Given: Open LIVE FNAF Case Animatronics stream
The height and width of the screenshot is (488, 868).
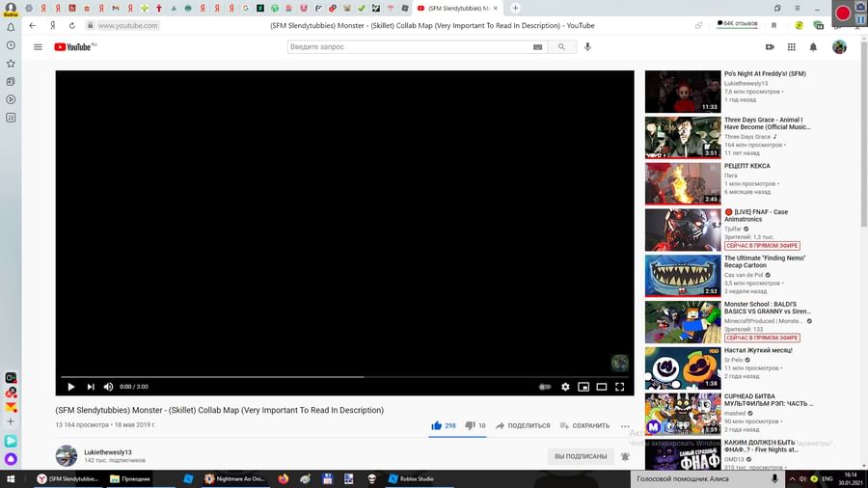Looking at the screenshot, I should pos(683,230).
